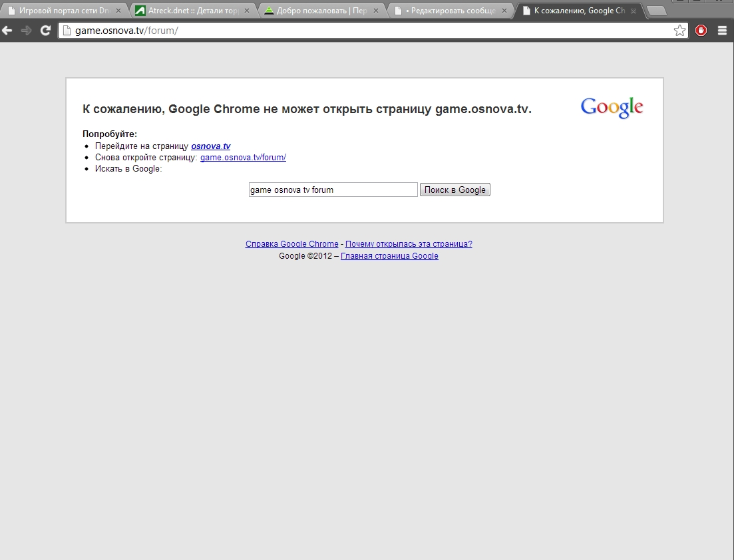Viewport: 734px width, 560px height.
Task: Follow the bold 'osnova.tv' link
Action: (x=210, y=146)
